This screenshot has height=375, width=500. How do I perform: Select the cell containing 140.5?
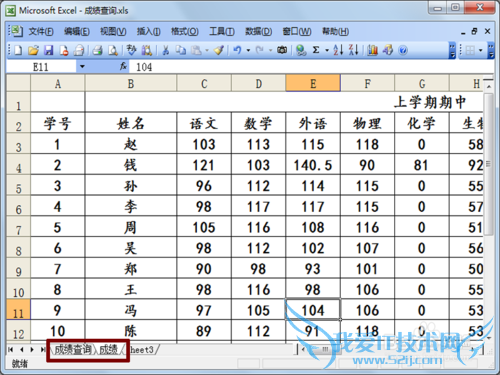(313, 165)
